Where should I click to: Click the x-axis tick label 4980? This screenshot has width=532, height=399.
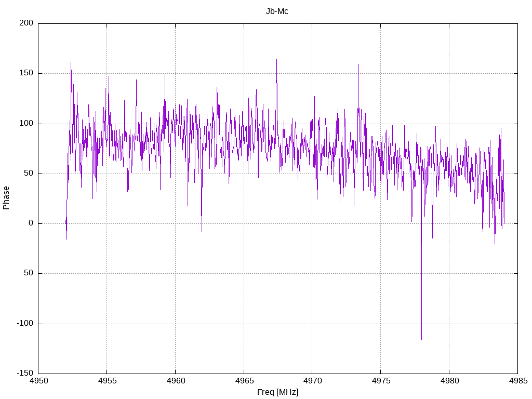coord(449,381)
